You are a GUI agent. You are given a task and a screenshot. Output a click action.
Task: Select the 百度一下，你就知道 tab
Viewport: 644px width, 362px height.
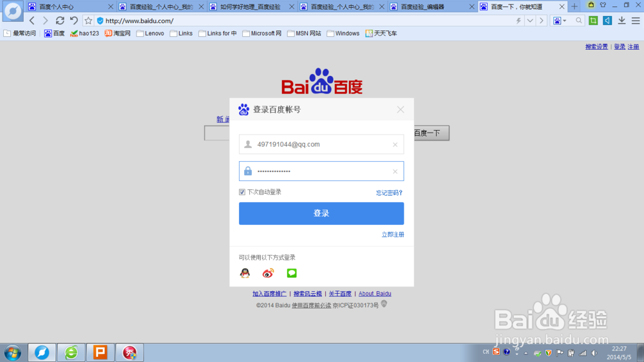[522, 6]
